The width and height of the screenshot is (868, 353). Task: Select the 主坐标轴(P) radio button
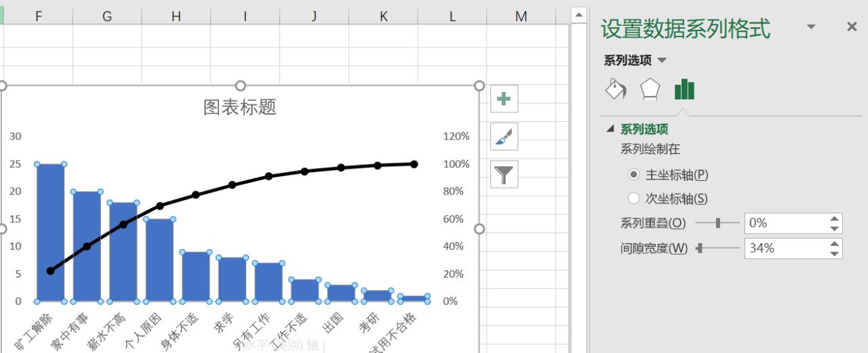pos(633,175)
